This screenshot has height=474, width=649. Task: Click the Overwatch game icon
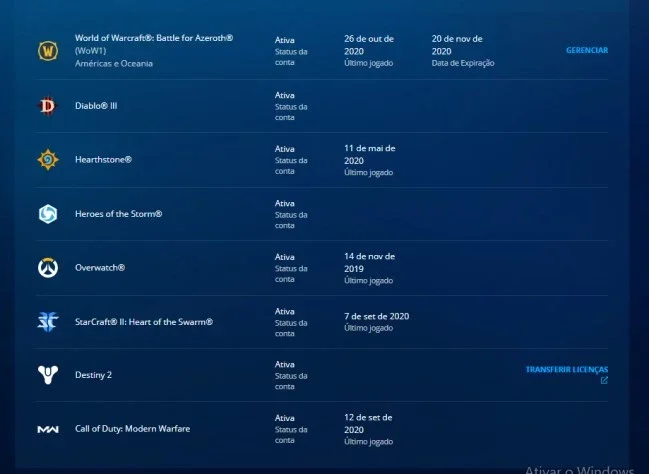click(x=48, y=267)
